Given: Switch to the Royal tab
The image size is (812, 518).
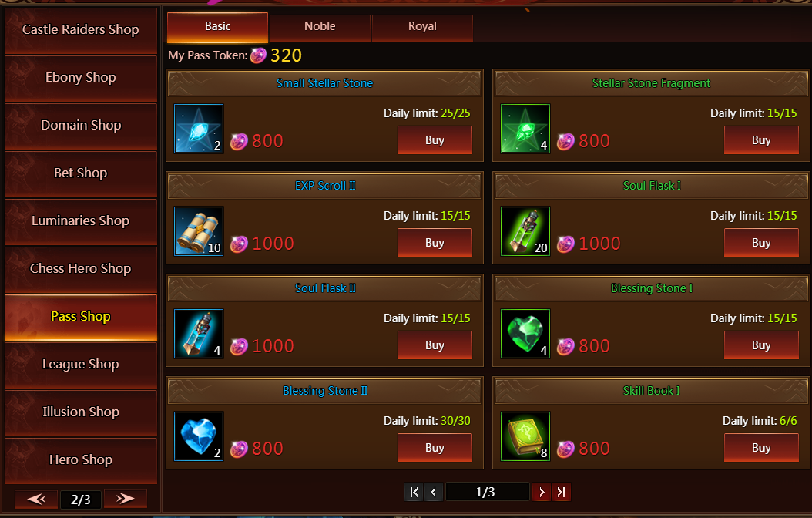Looking at the screenshot, I should [423, 28].
